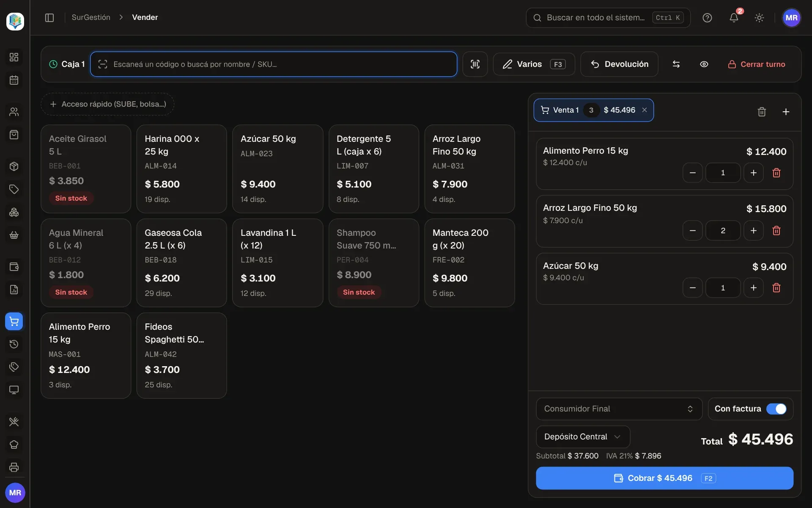
Task: Increase Azúcar 50 kg cart quantity
Action: [x=753, y=288]
